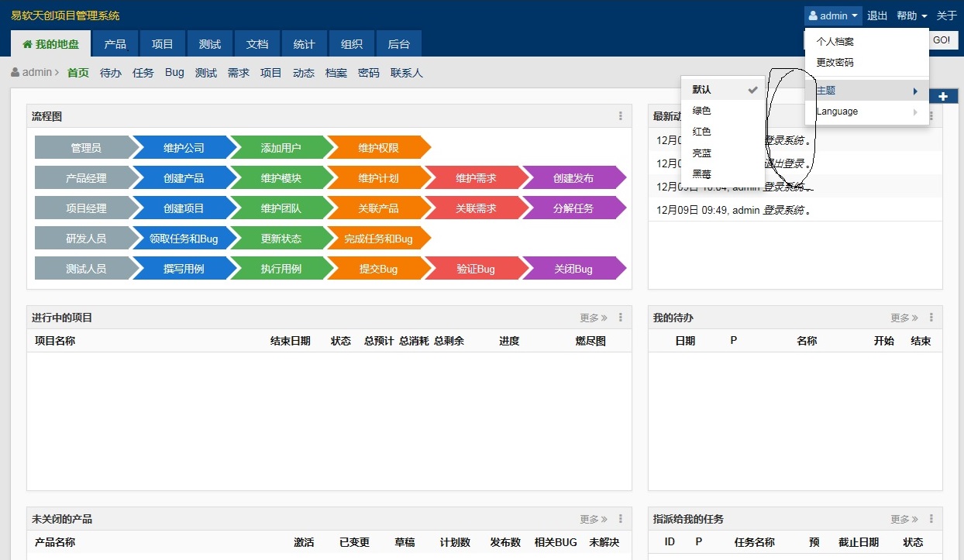Click the 易软天创项目管理系统 title
The height and width of the screenshot is (560, 964).
coord(65,15)
